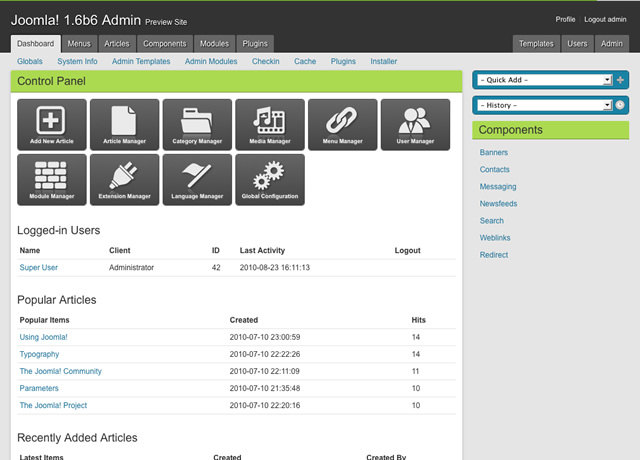Expand the History dropdown
This screenshot has width=640, height=460.
point(545,105)
